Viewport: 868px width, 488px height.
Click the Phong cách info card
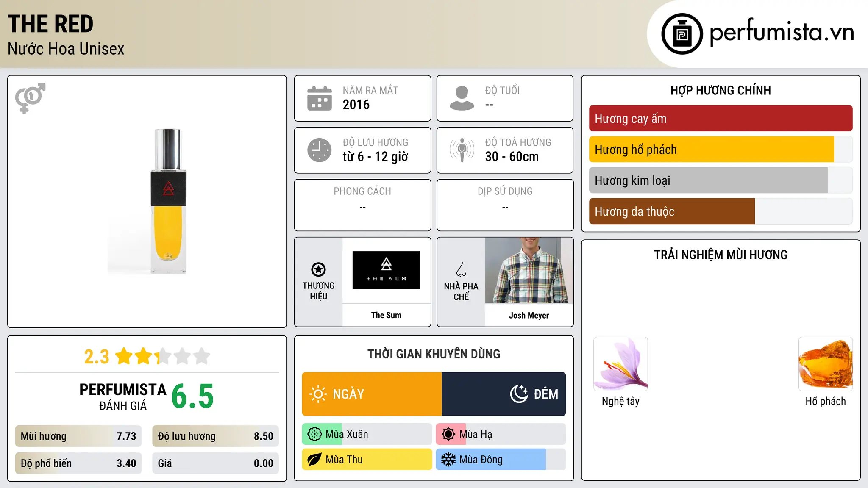(363, 205)
